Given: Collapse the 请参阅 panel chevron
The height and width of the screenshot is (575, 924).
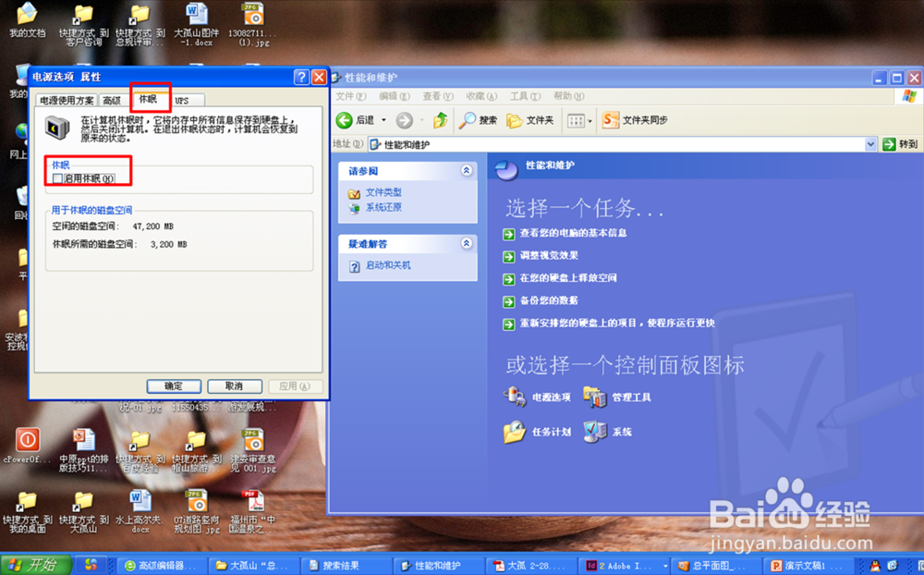Looking at the screenshot, I should coord(466,170).
